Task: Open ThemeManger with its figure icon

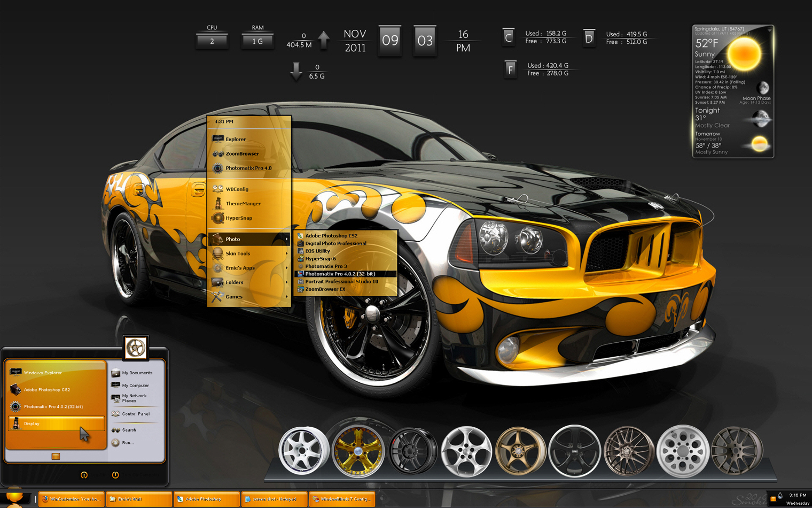Action: coord(218,203)
